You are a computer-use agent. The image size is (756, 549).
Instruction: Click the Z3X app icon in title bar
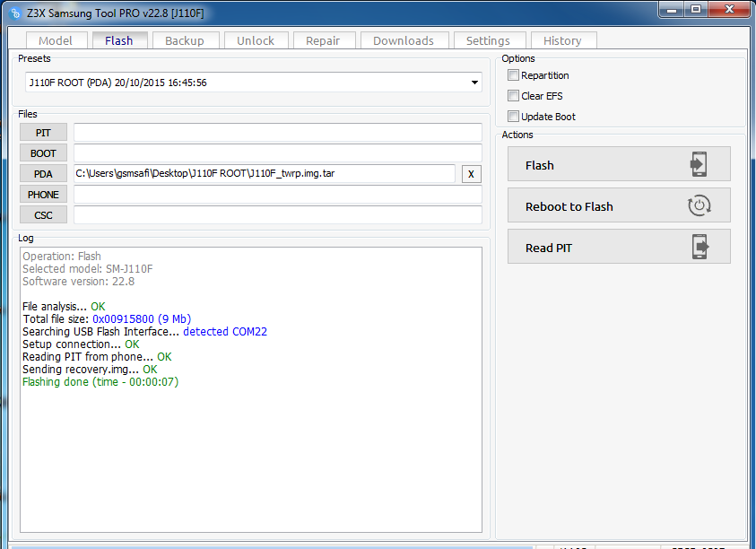pos(15,13)
